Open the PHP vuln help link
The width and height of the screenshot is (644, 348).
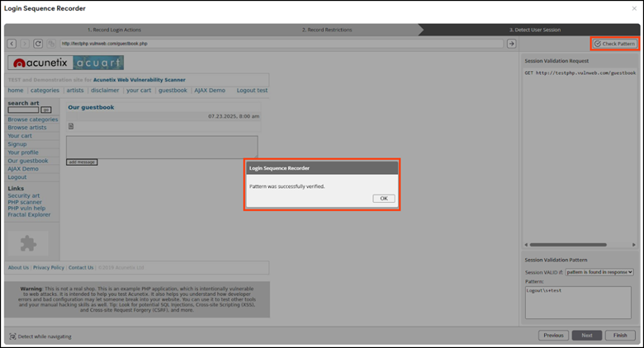[26, 208]
